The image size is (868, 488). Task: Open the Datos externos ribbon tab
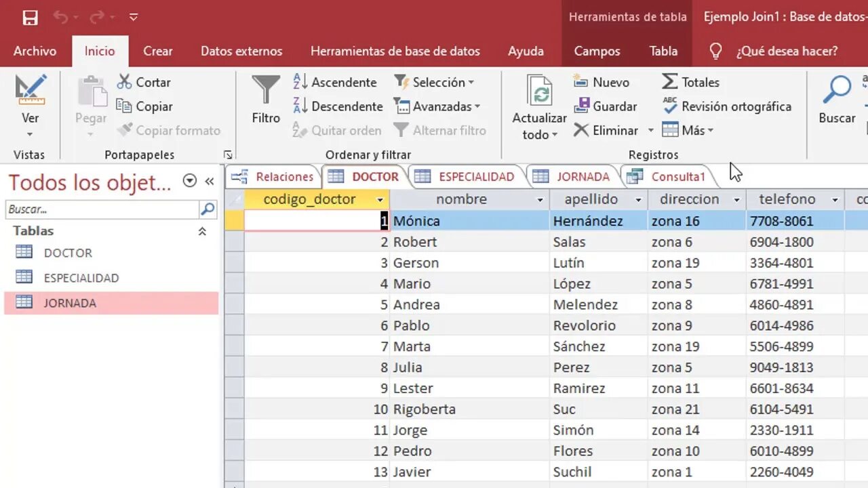coord(241,51)
